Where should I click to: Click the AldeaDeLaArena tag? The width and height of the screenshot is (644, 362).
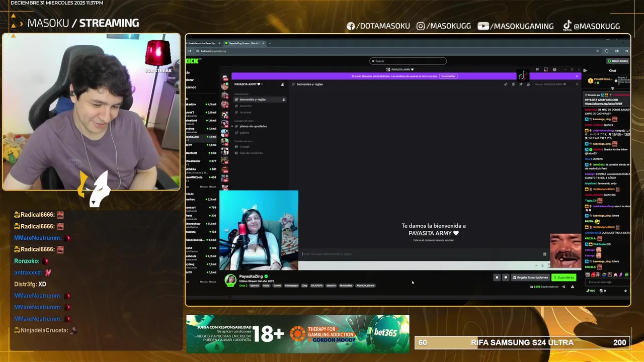[x=365, y=286]
